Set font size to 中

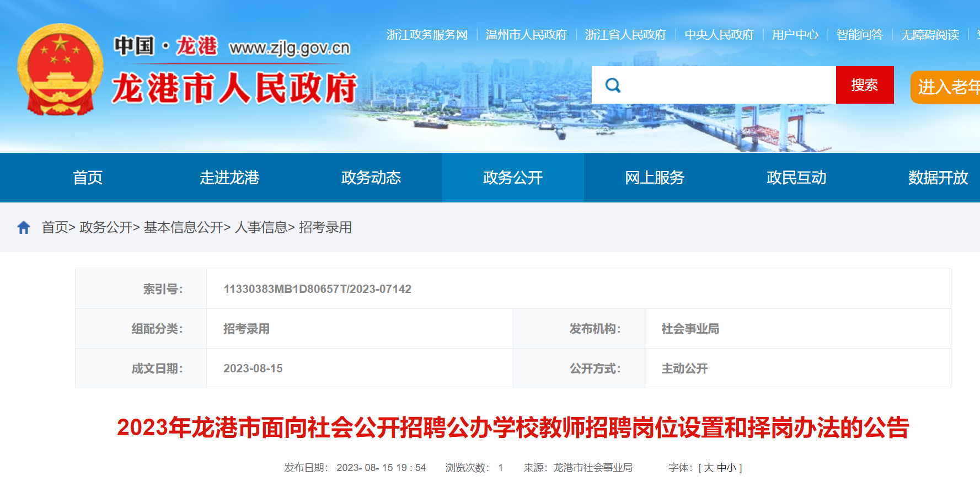(x=721, y=468)
